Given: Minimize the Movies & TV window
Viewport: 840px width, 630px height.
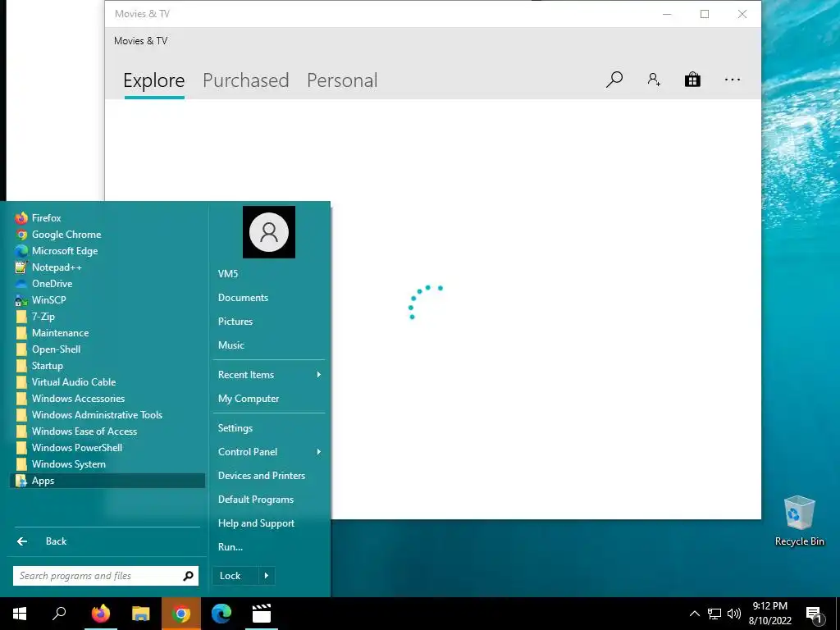Looking at the screenshot, I should (667, 14).
